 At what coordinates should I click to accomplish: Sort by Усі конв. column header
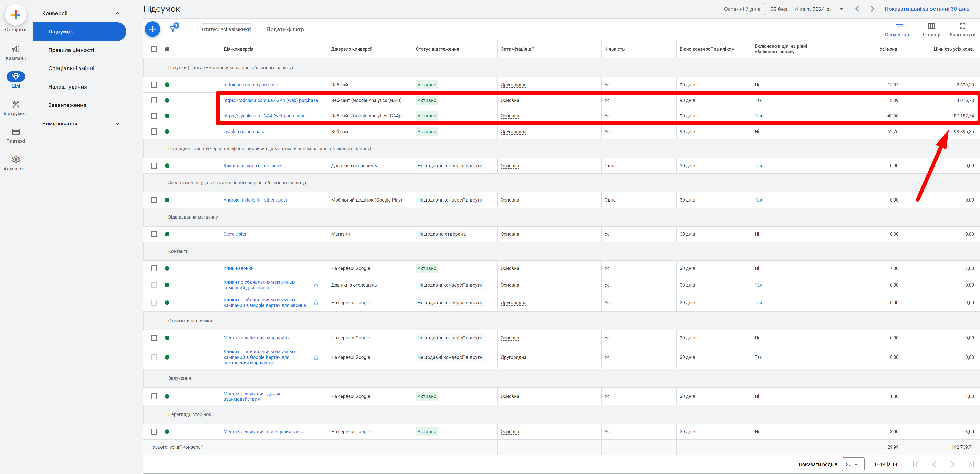pos(889,49)
